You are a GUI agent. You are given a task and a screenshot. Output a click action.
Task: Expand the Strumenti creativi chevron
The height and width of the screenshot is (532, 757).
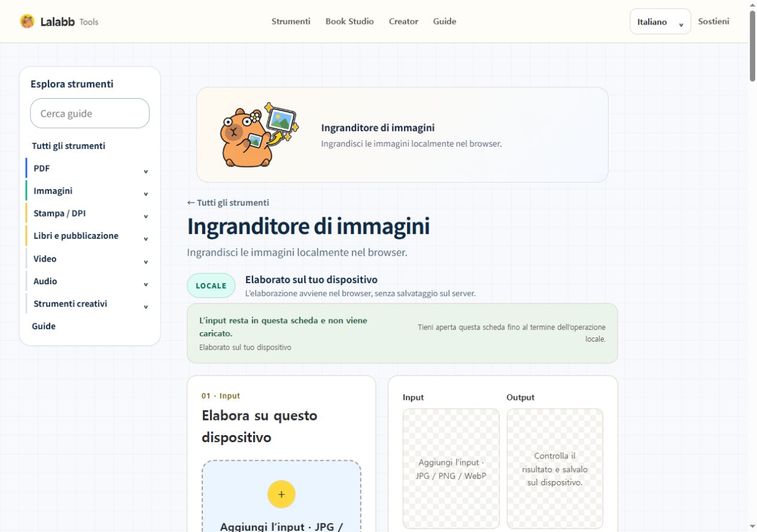coord(145,306)
